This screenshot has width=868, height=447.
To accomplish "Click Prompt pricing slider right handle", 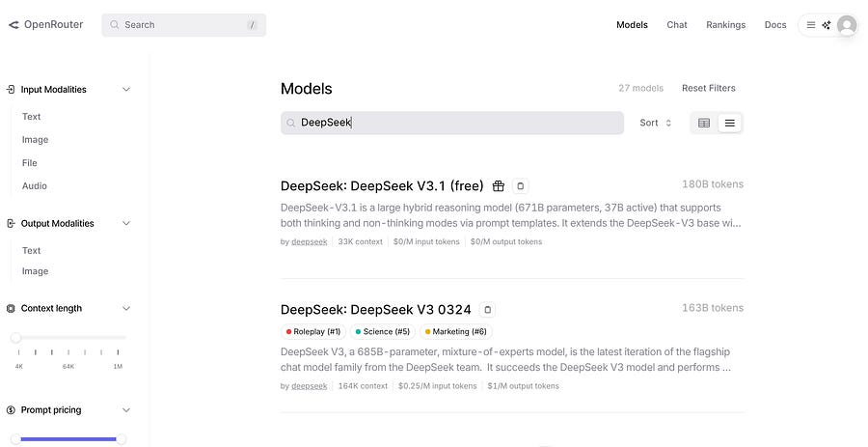I will click(x=122, y=440).
